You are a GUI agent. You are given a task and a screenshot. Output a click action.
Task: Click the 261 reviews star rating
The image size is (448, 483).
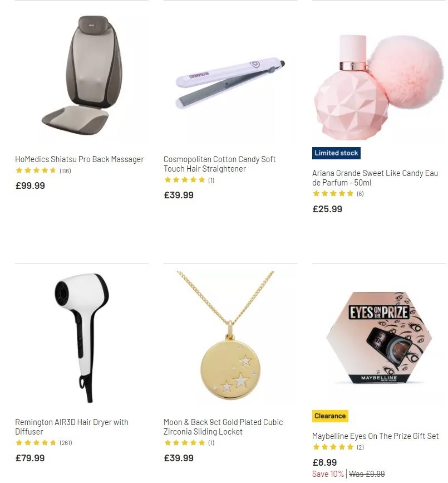pyautogui.click(x=44, y=443)
